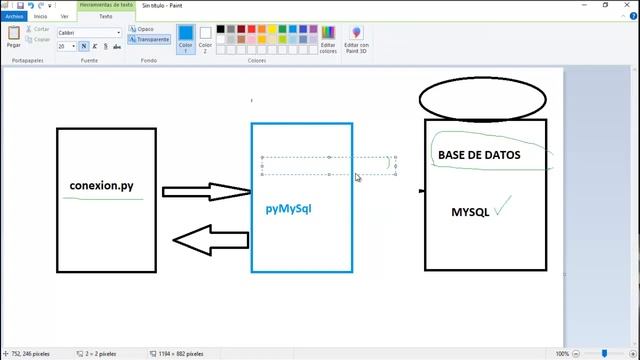Screen dimensions: 640x360
Task: Redo the last undone action
Action: coord(41,5)
